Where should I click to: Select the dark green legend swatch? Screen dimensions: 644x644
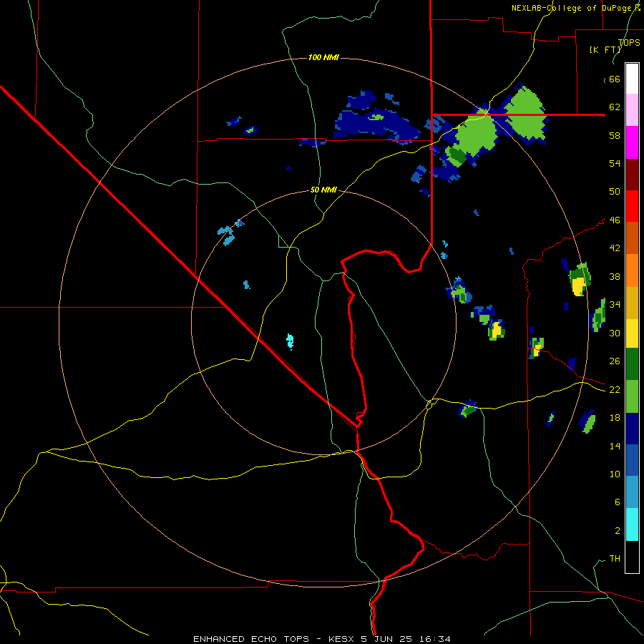[632, 364]
